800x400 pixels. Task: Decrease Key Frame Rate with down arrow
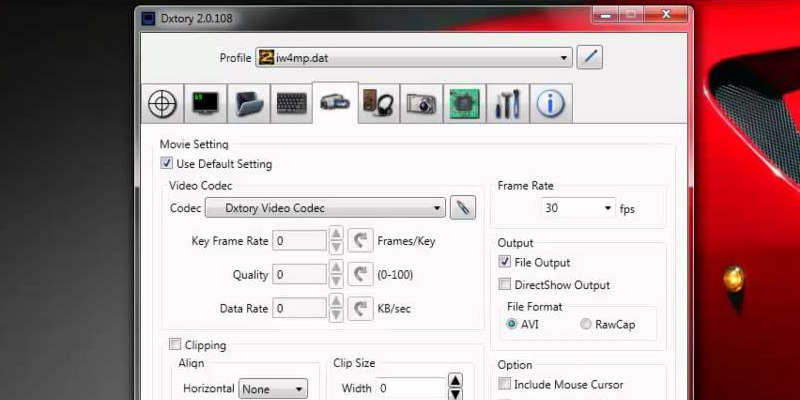coord(336,247)
